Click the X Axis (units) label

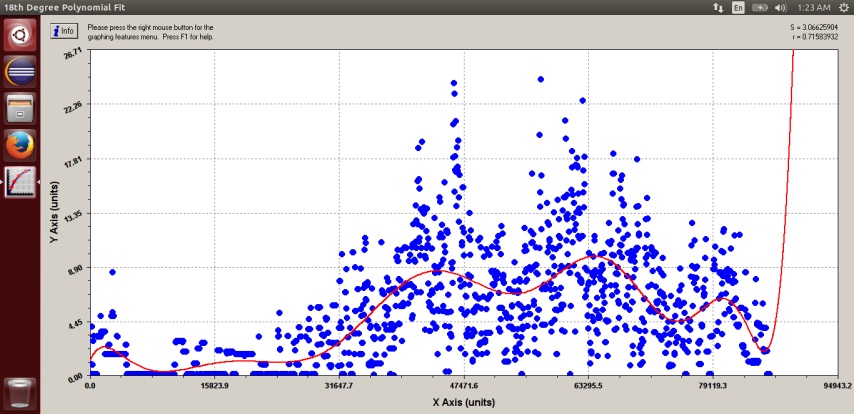(x=465, y=402)
